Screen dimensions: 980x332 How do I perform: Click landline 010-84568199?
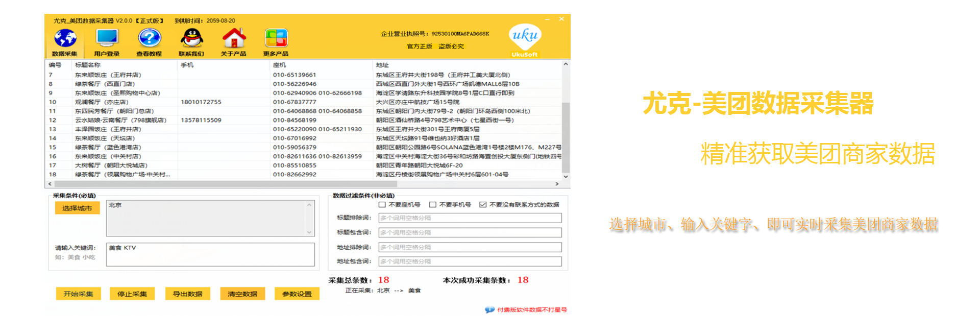[295, 120]
